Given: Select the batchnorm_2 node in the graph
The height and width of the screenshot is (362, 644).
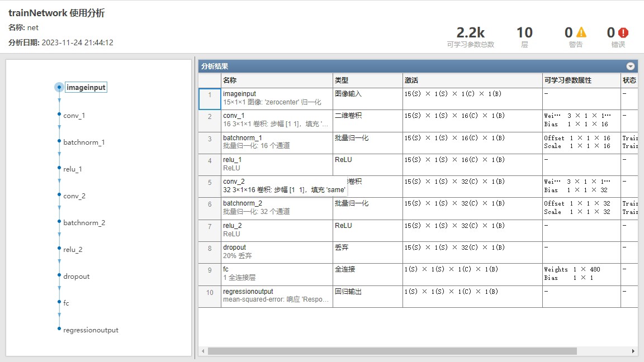Looking at the screenshot, I should [x=84, y=222].
